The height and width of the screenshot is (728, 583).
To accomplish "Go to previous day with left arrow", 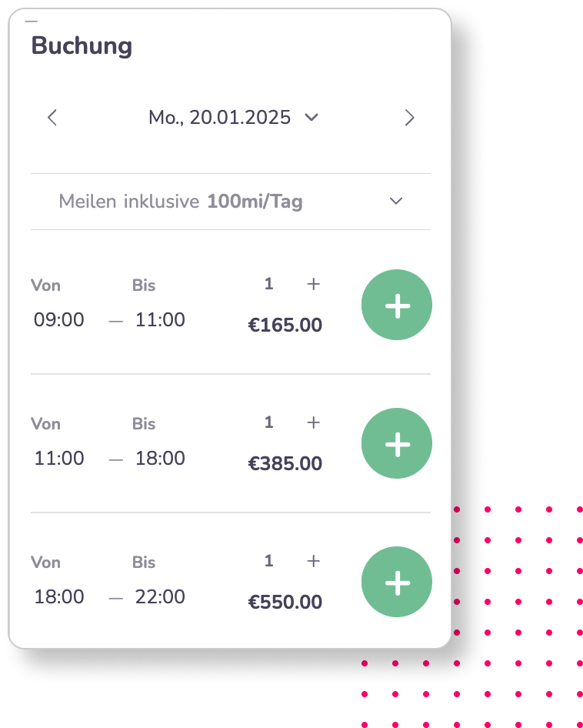I will coord(52,118).
